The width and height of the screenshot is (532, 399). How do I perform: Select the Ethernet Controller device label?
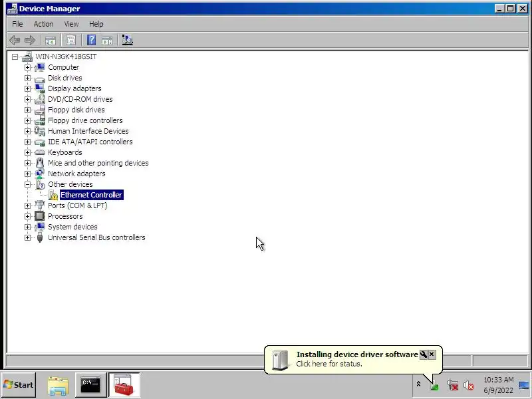click(x=91, y=195)
